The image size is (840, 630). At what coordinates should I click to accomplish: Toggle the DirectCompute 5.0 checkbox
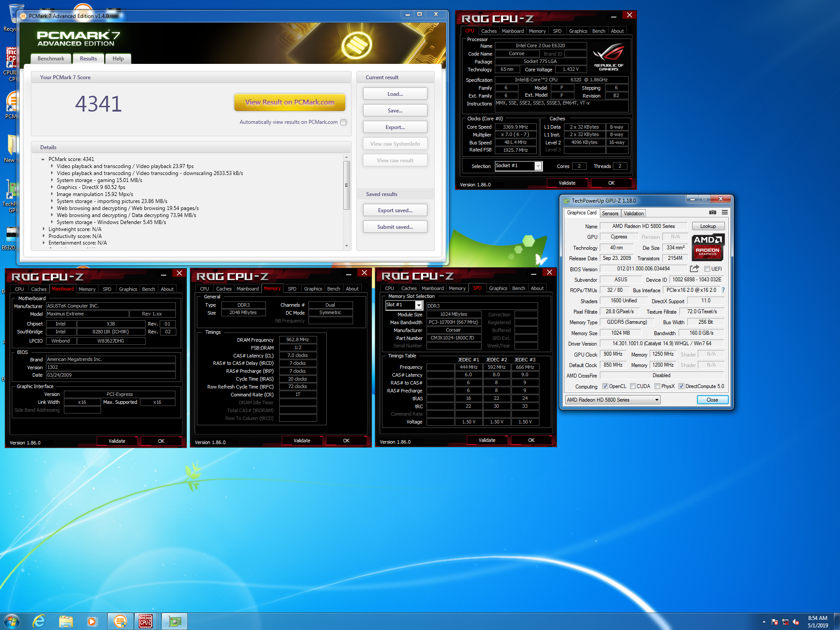coord(681,386)
